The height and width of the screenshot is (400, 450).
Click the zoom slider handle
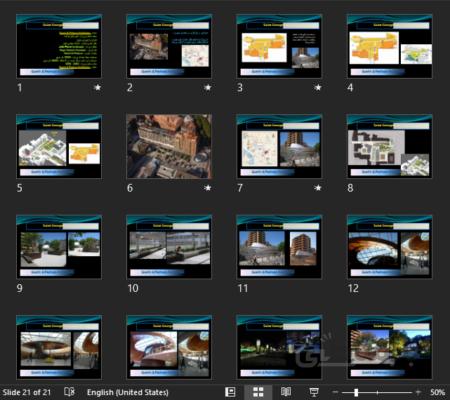click(x=356, y=392)
